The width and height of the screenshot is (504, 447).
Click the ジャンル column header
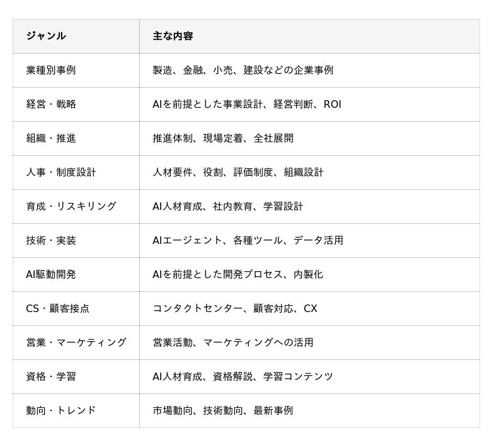pyautogui.click(x=76, y=36)
